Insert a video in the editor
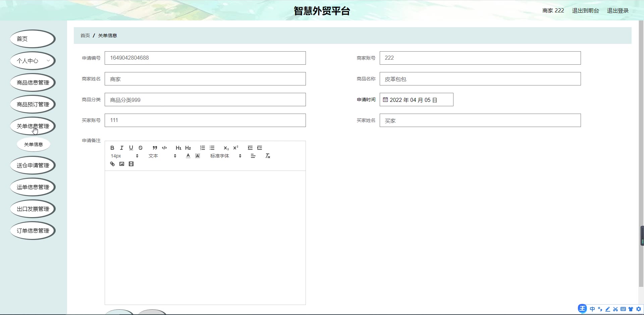This screenshot has width=644, height=315. [x=131, y=164]
